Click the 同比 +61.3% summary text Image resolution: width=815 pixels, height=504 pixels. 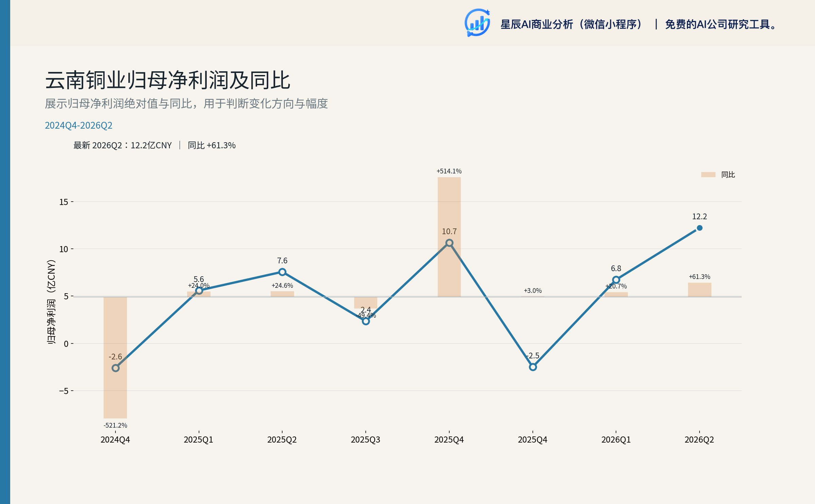(x=212, y=145)
